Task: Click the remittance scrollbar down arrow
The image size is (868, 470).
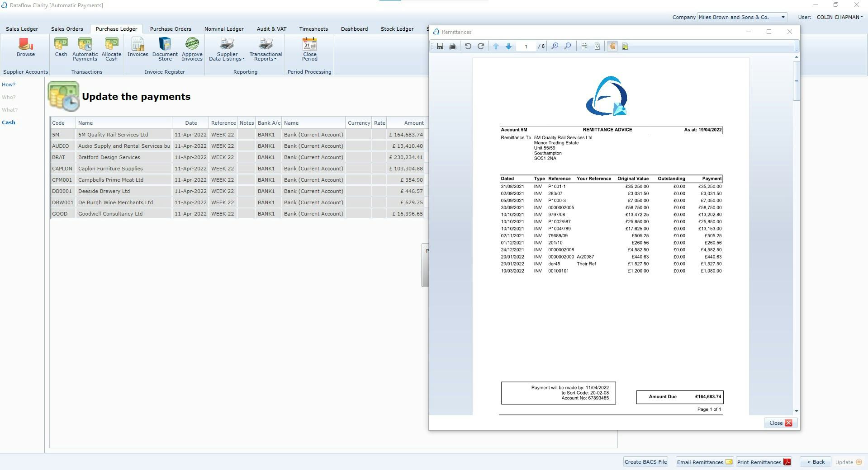Action: [x=796, y=411]
